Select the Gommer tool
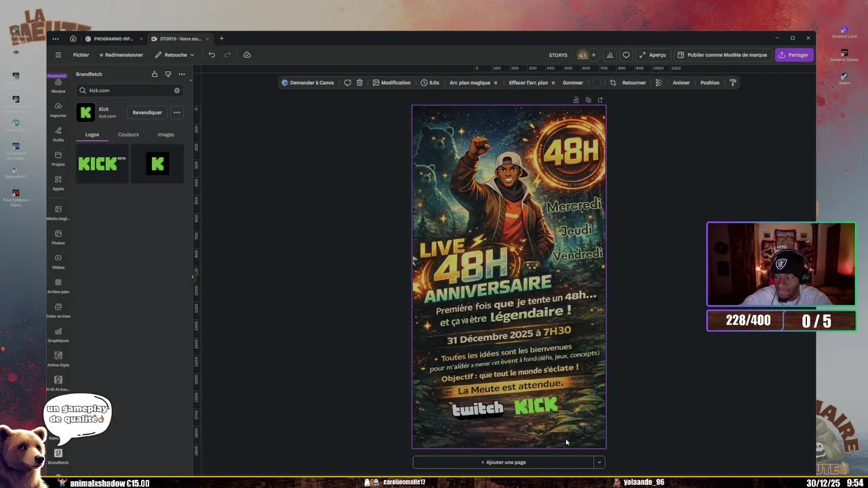868x488 pixels. pyautogui.click(x=573, y=83)
